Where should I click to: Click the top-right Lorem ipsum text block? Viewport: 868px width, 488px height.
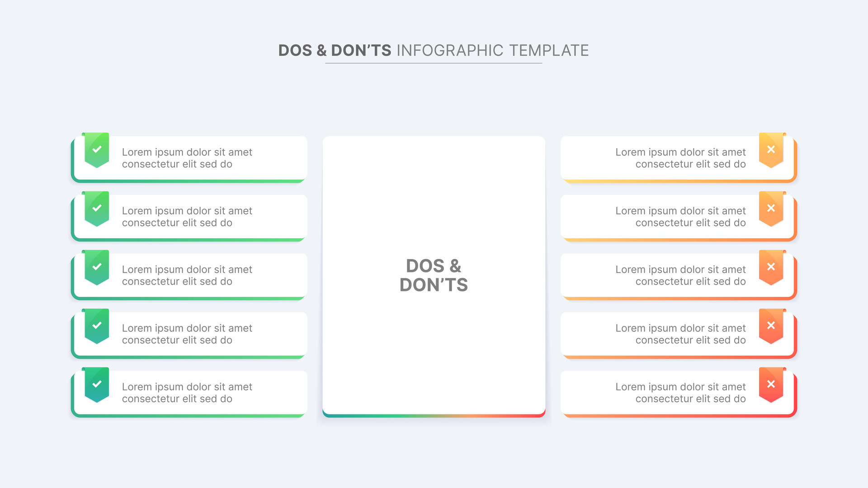[x=680, y=158]
